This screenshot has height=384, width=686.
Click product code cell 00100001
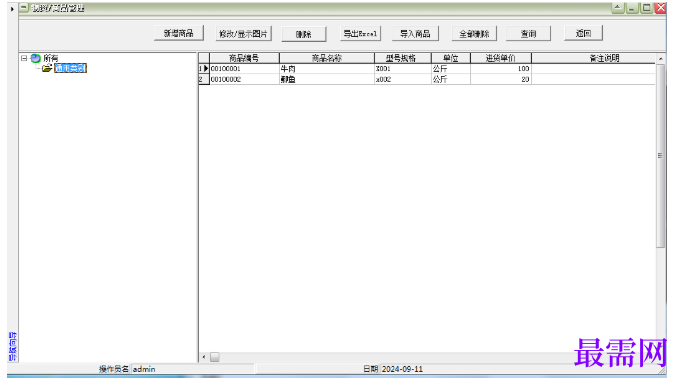tap(244, 69)
